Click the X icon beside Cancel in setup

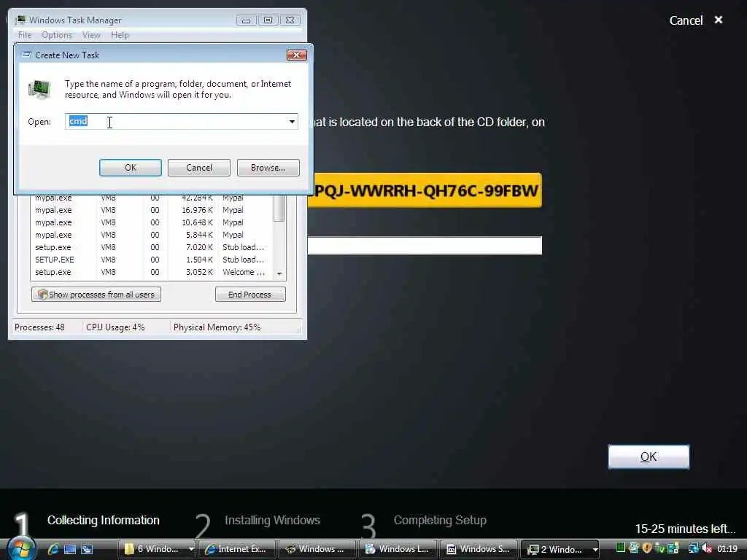719,20
